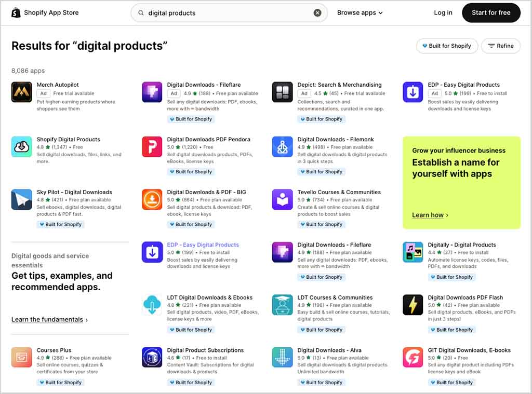Viewport: 532px width, 394px height.
Task: Click the Start for free button
Action: click(x=491, y=12)
